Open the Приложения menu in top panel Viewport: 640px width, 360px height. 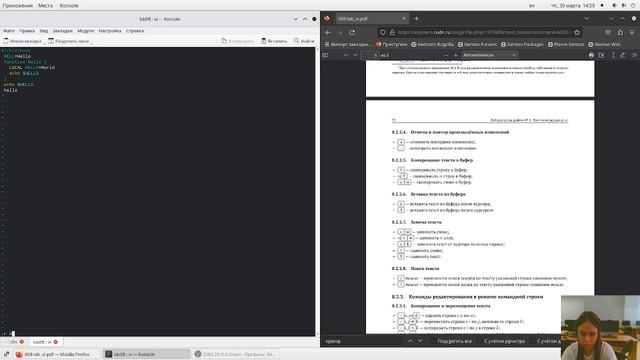pos(18,6)
